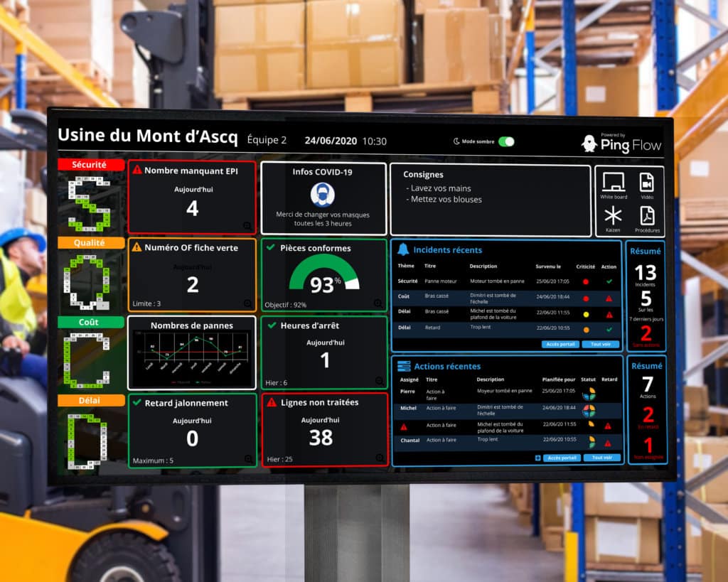Viewport: 728px width, 582px height.
Task: Zoom into the Retard jalonnement card
Action: click(248, 459)
